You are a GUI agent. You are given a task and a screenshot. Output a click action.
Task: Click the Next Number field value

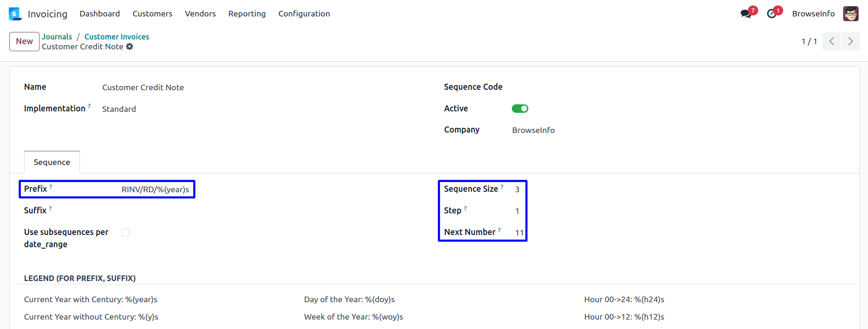click(519, 233)
